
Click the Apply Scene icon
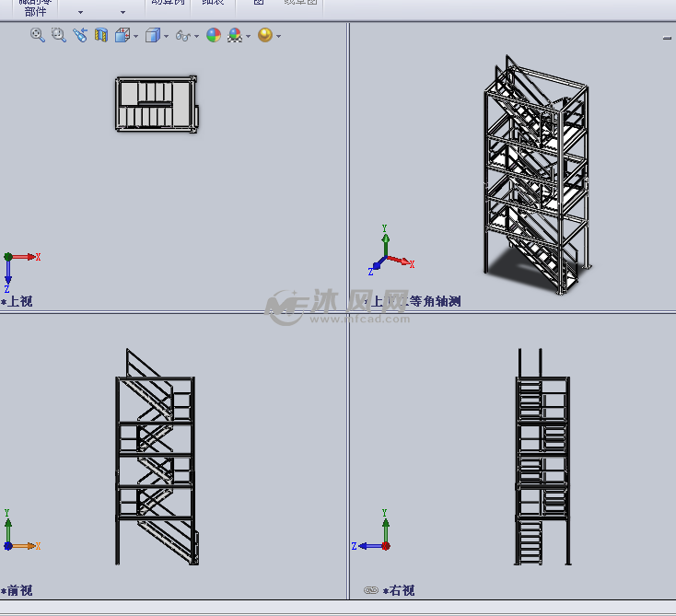[x=235, y=35]
